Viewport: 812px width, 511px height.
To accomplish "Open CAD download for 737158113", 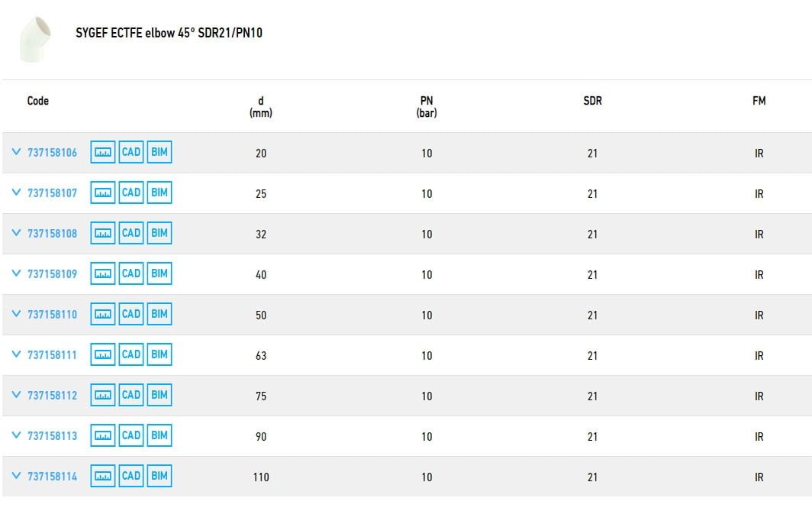I will click(131, 435).
